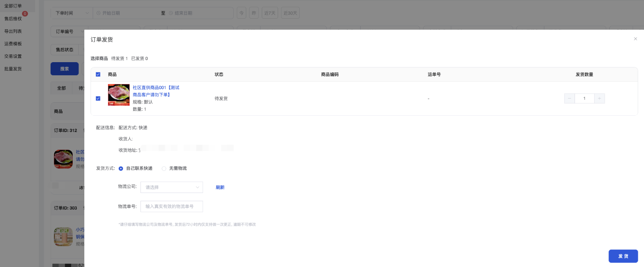Screen dimensions: 644x267
Task: Click the product thumbnail in shipment table
Action: tap(118, 95)
